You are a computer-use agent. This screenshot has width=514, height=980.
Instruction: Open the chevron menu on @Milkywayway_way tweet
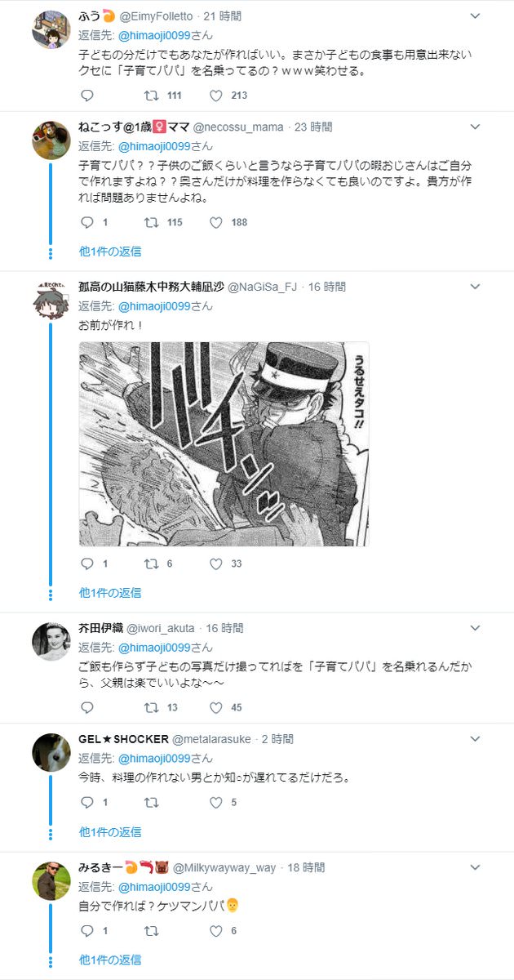(x=476, y=866)
